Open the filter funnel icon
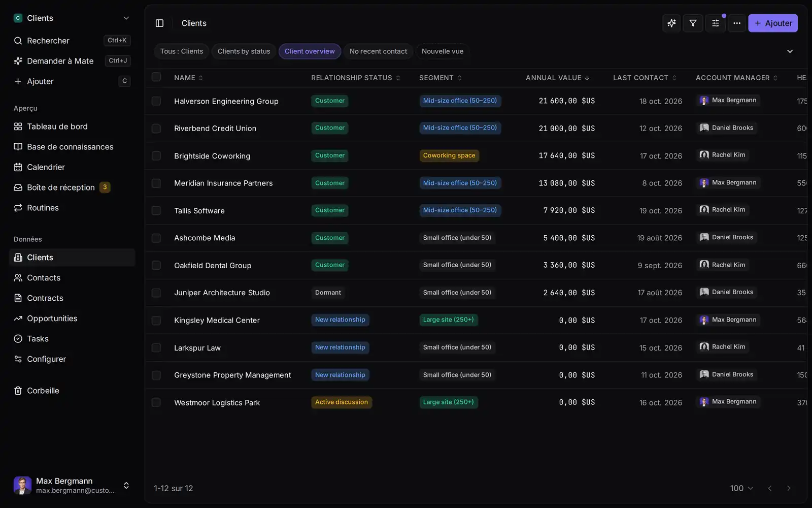Viewport: 812px width, 508px height. coord(693,23)
